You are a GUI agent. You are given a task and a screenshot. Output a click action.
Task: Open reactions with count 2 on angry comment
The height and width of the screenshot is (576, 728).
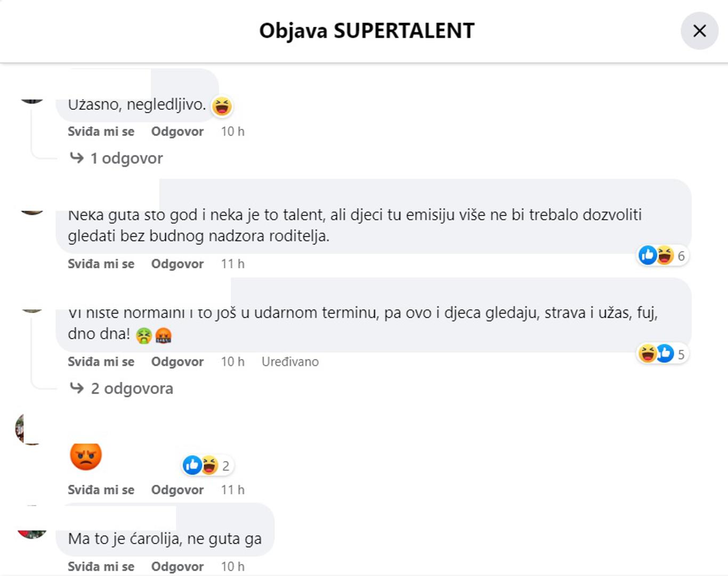(x=207, y=466)
